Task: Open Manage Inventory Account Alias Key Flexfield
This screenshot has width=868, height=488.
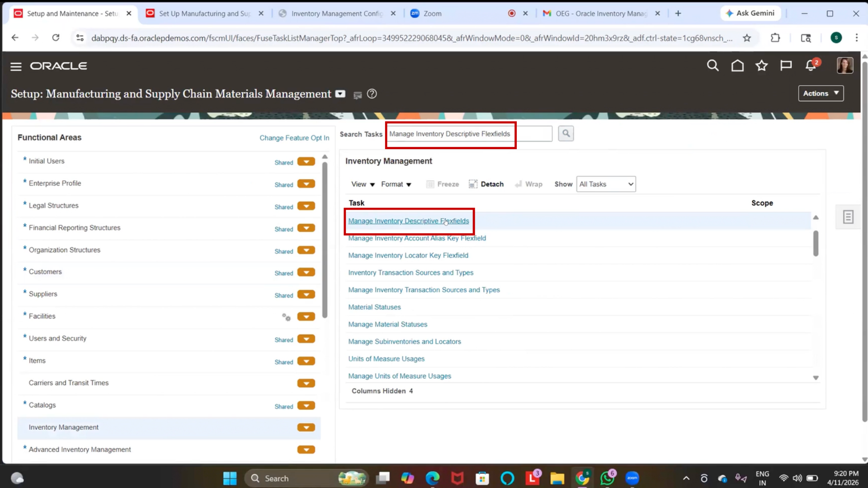Action: click(417, 238)
